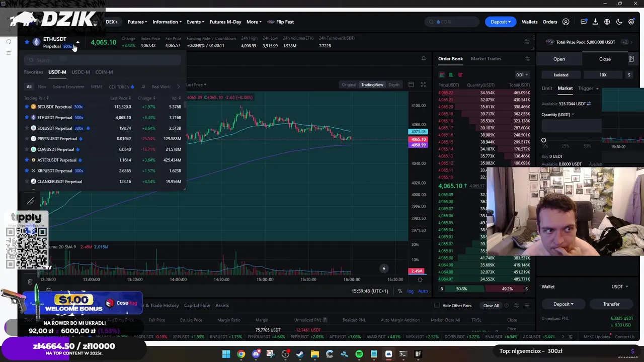
Task: Expand the Futures menu dropdown
Action: coord(137,22)
